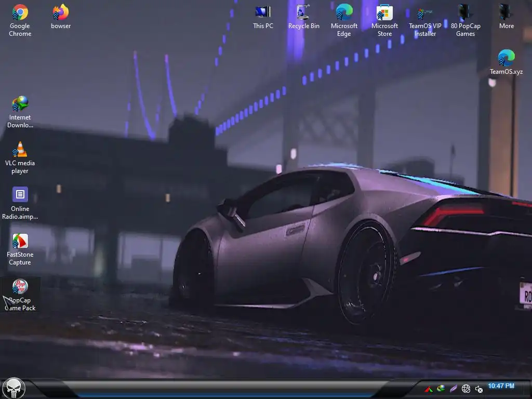
Task: Open the network status tray icon
Action: pyautogui.click(x=466, y=389)
